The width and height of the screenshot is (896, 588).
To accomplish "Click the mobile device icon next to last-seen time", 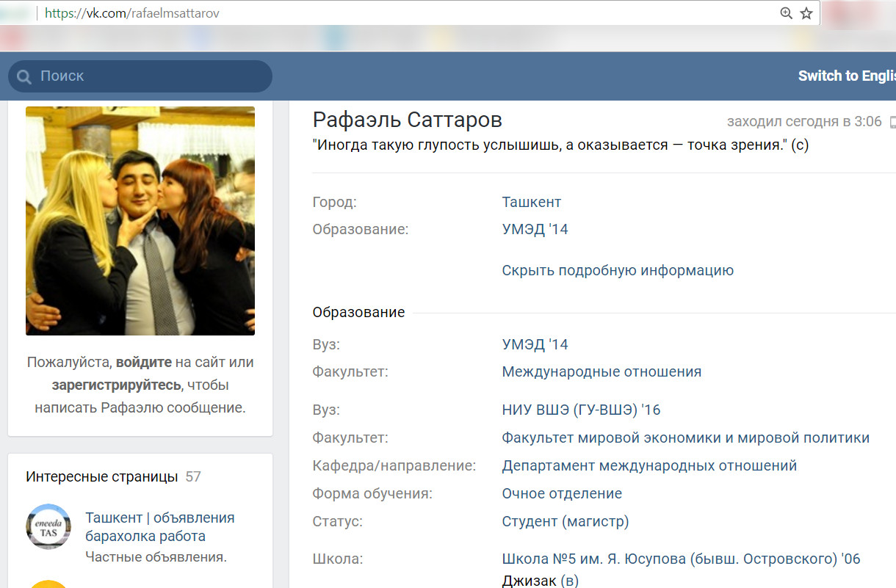I will point(892,122).
